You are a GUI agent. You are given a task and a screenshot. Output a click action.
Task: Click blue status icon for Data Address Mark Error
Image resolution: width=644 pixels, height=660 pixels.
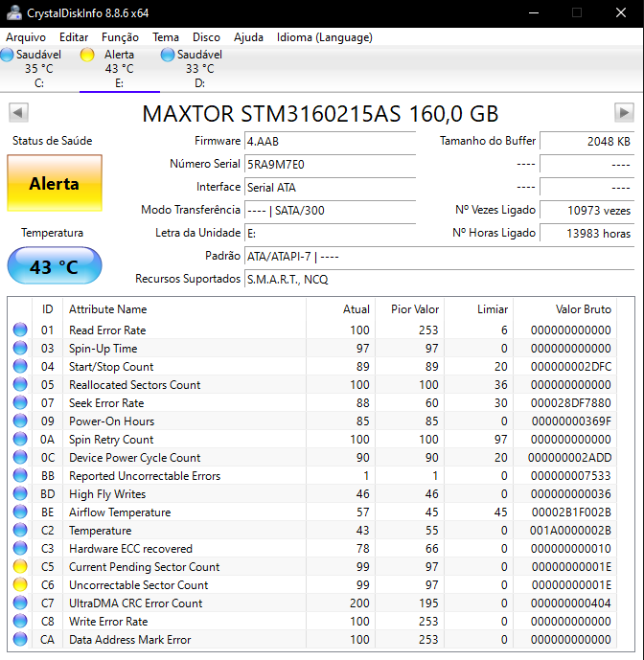(x=20, y=639)
